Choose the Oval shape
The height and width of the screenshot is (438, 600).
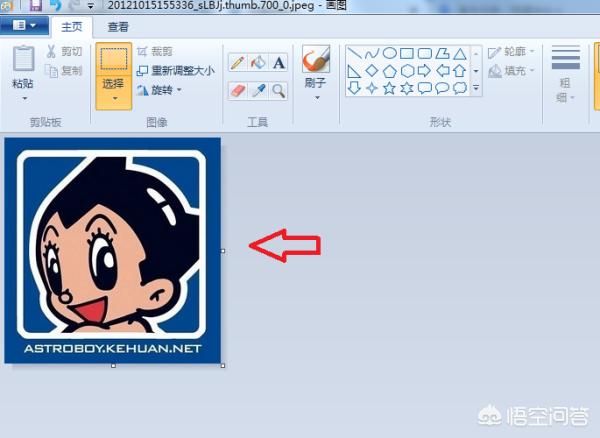[390, 53]
